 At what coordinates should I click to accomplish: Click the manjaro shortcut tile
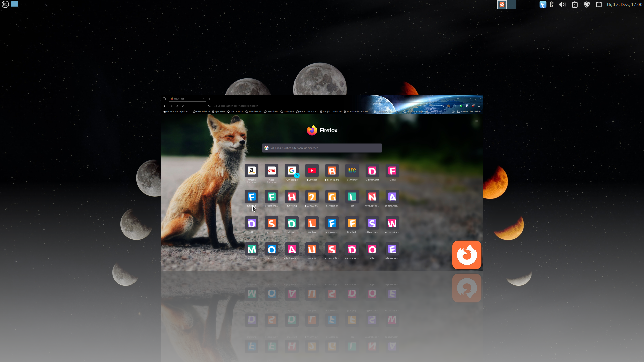coord(251,249)
